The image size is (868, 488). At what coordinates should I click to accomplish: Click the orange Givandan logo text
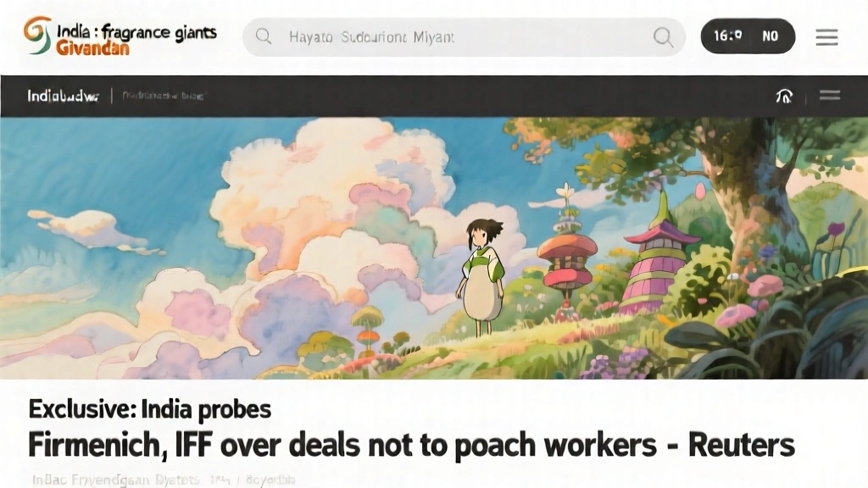click(x=92, y=48)
